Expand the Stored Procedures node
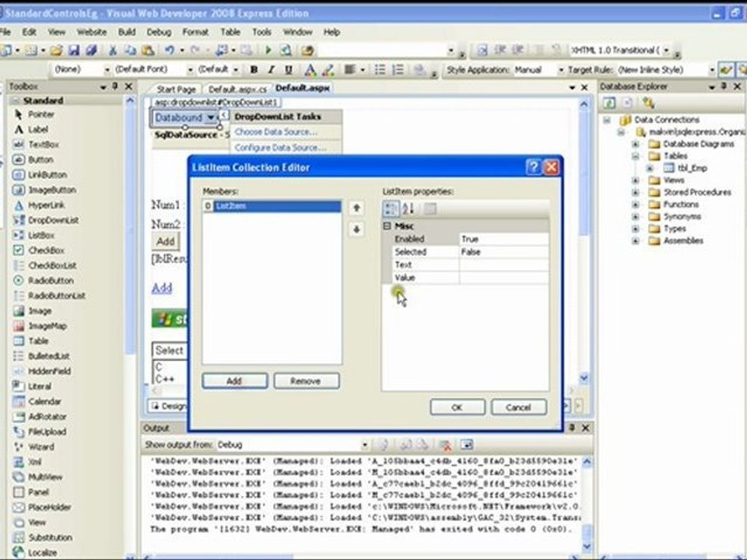Image resolution: width=747 pixels, height=560 pixels. pyautogui.click(x=636, y=192)
